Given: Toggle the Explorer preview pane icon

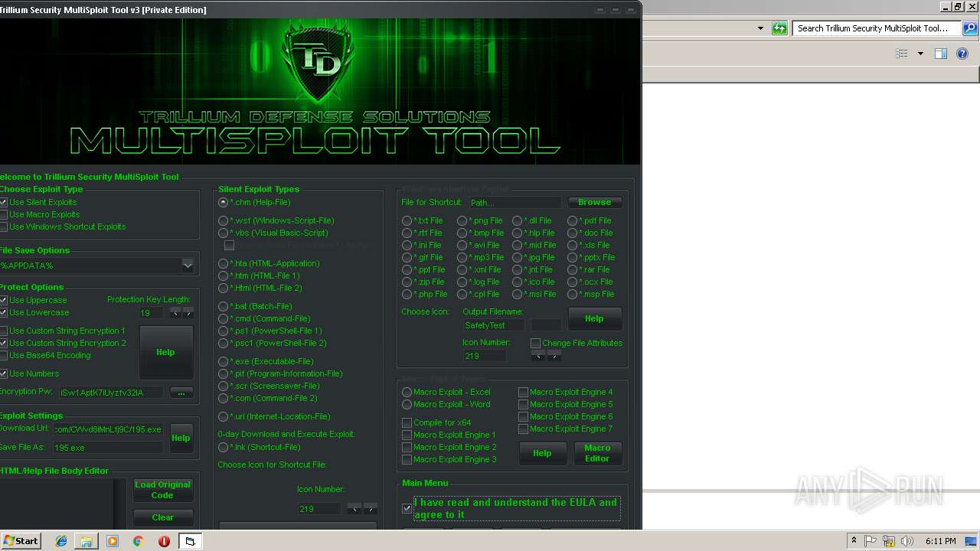Looking at the screenshot, I should 941,54.
